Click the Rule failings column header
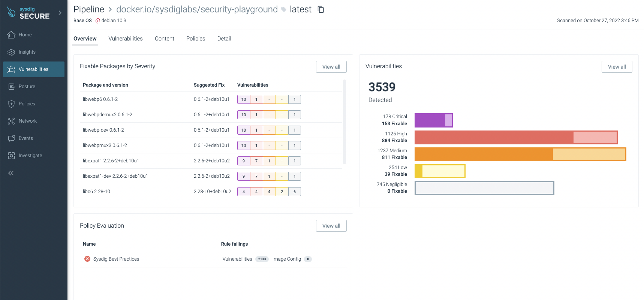Viewport: 644px width, 300px height. (235, 244)
